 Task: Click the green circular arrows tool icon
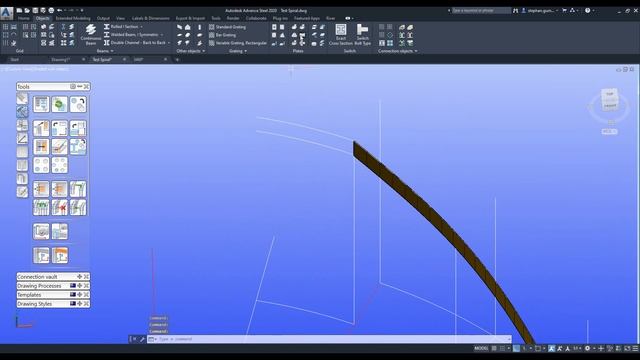point(59,104)
